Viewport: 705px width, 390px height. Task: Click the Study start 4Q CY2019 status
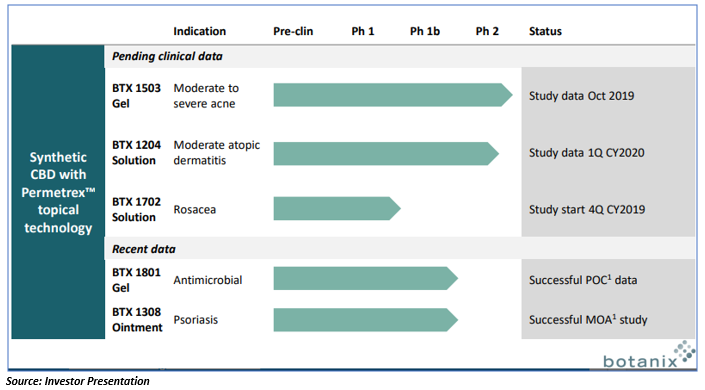pos(587,209)
